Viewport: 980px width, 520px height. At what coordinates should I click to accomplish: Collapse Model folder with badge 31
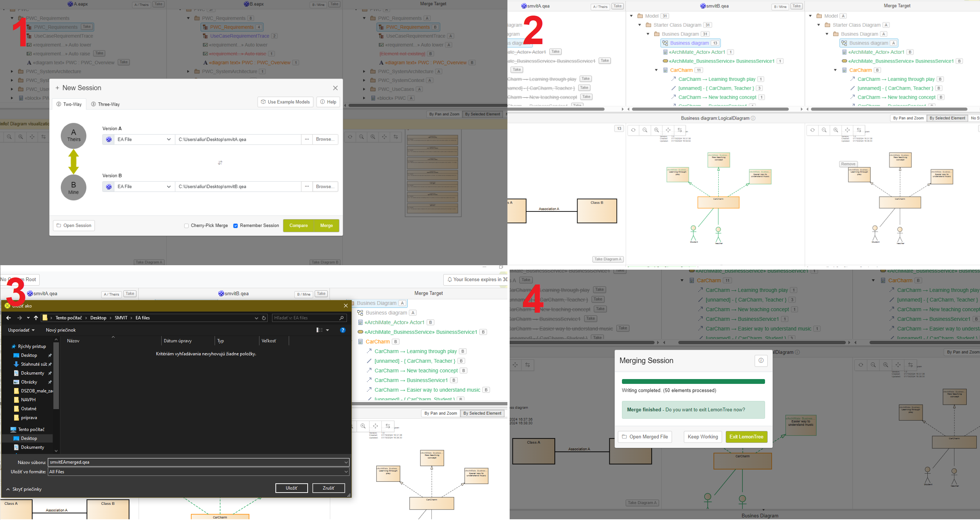pyautogui.click(x=631, y=16)
